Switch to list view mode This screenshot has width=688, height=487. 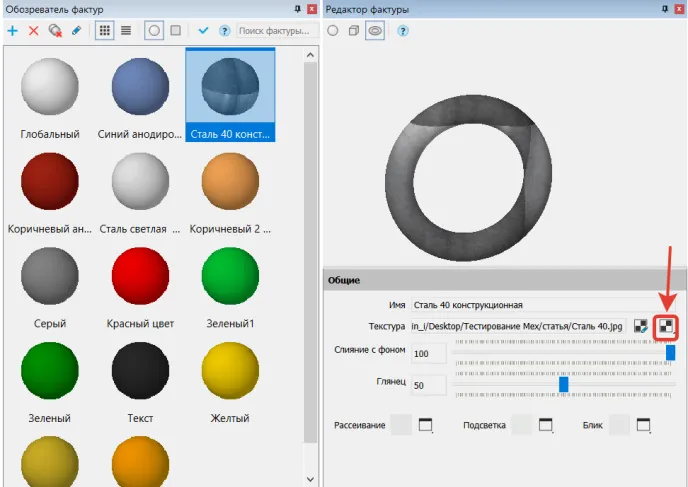(x=126, y=31)
